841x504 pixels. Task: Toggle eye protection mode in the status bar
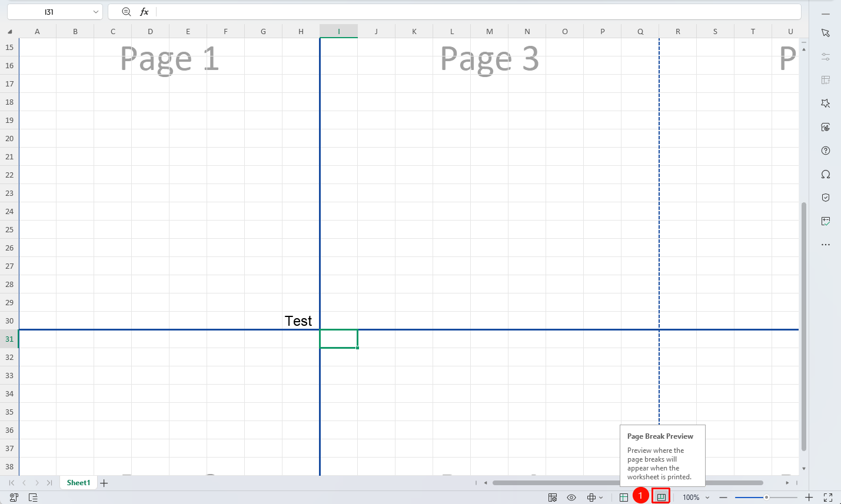point(571,498)
